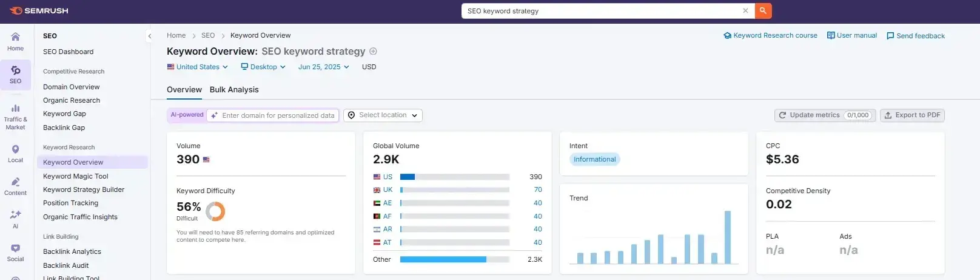Viewport: 980px width, 280px height.
Task: Open Social in the left rail
Action: pyautogui.click(x=15, y=253)
